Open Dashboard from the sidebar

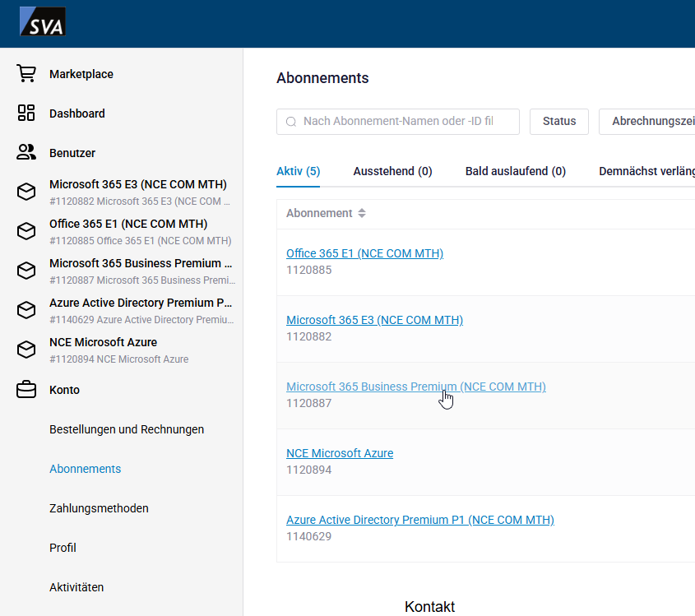point(77,113)
